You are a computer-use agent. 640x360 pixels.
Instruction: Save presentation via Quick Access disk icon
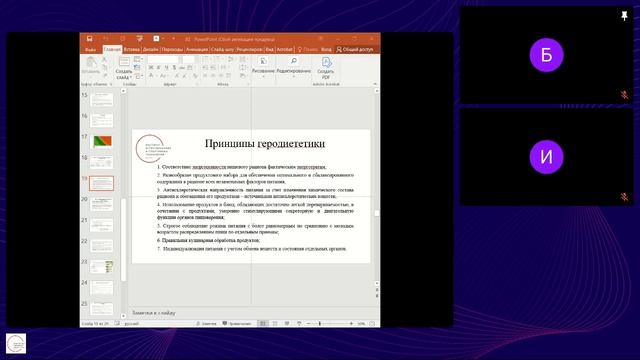(x=89, y=38)
